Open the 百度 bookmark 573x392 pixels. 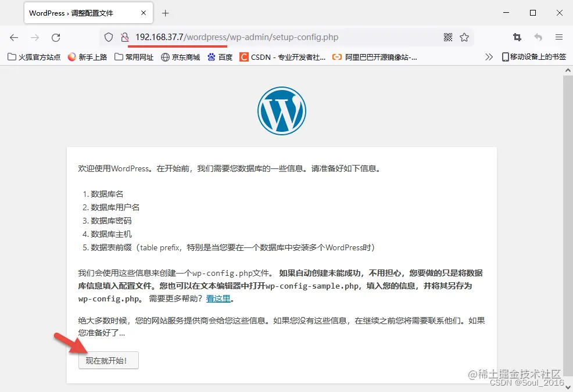(x=220, y=57)
